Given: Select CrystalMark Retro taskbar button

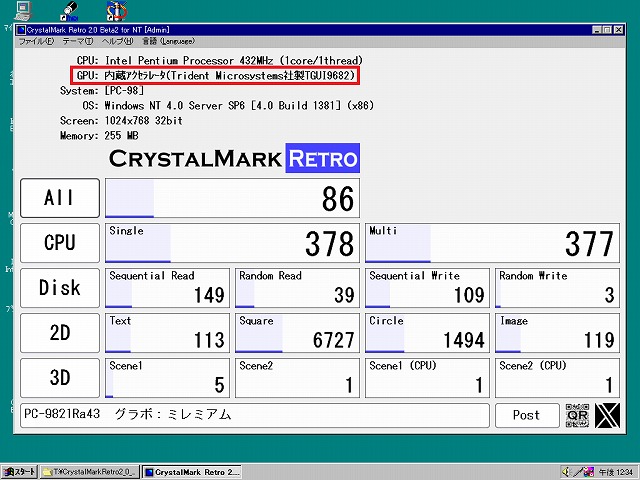Looking at the screenshot, I should 192,472.
